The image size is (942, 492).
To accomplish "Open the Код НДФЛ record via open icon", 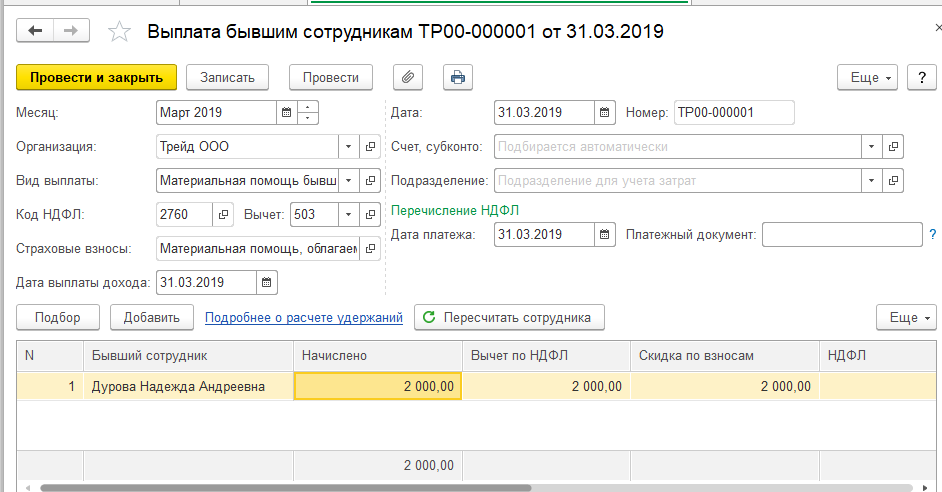I will tap(223, 214).
